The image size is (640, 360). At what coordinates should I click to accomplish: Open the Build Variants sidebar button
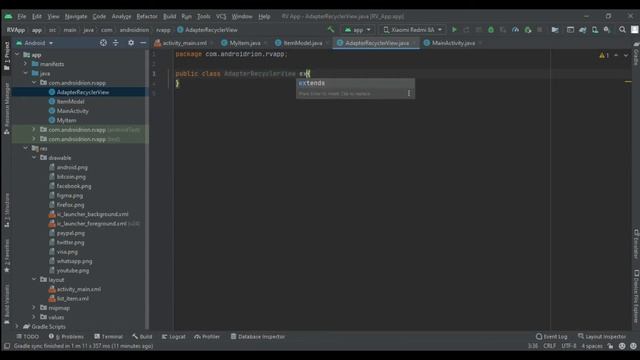tap(7, 304)
